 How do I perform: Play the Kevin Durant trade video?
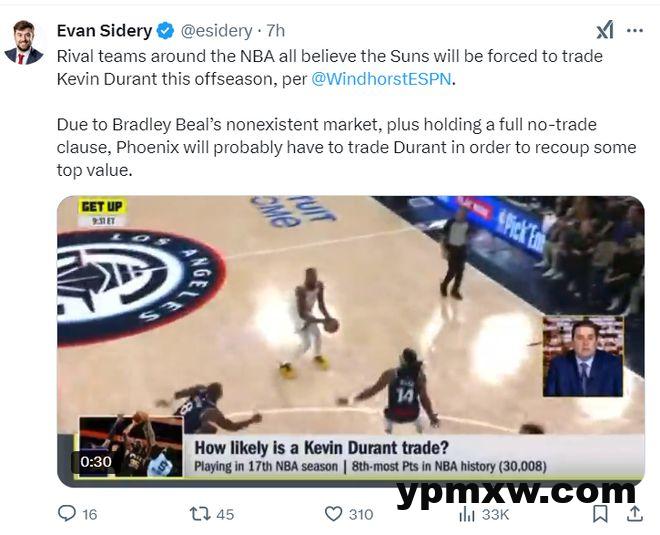(351, 341)
